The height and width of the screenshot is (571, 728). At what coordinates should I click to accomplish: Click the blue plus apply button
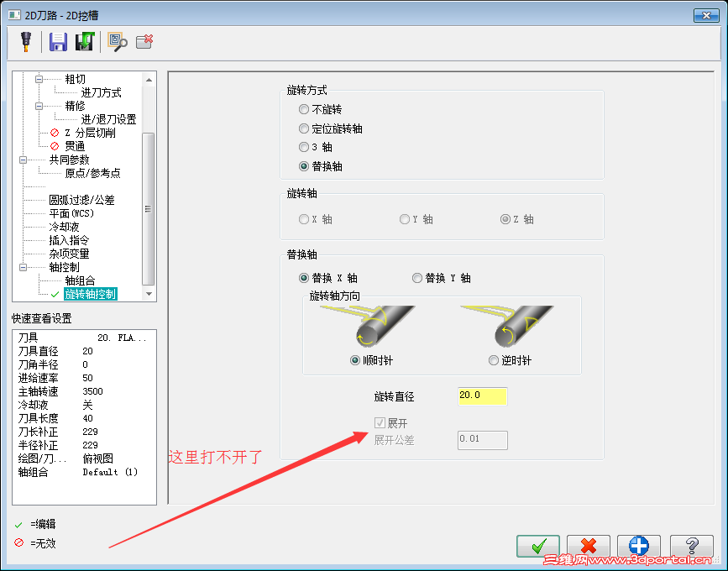(x=638, y=546)
